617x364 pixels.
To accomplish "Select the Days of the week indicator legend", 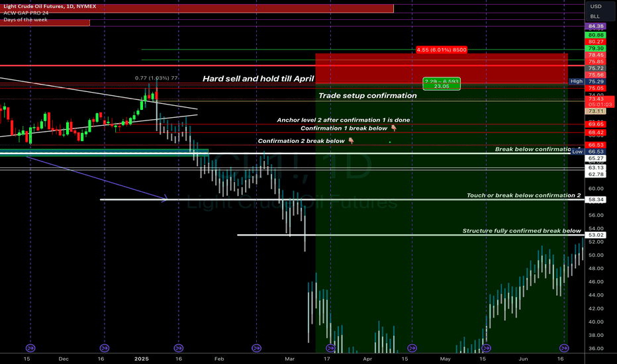I will (26, 20).
